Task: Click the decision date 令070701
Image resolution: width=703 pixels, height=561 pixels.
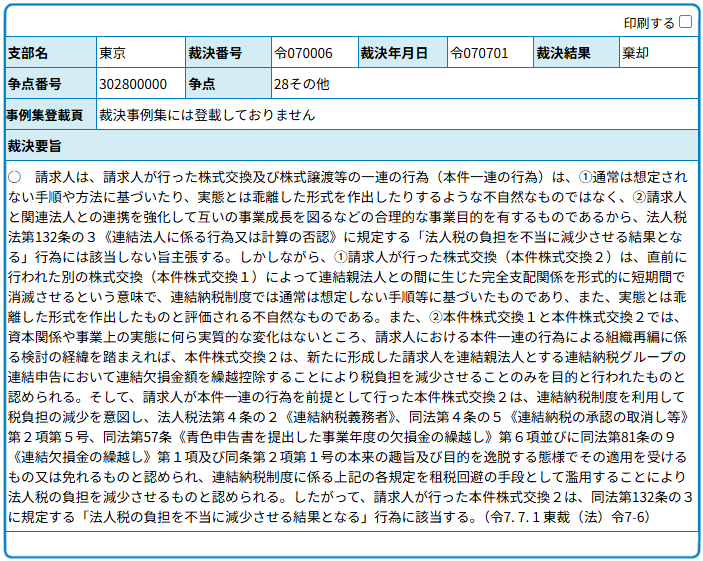Action: pos(479,53)
